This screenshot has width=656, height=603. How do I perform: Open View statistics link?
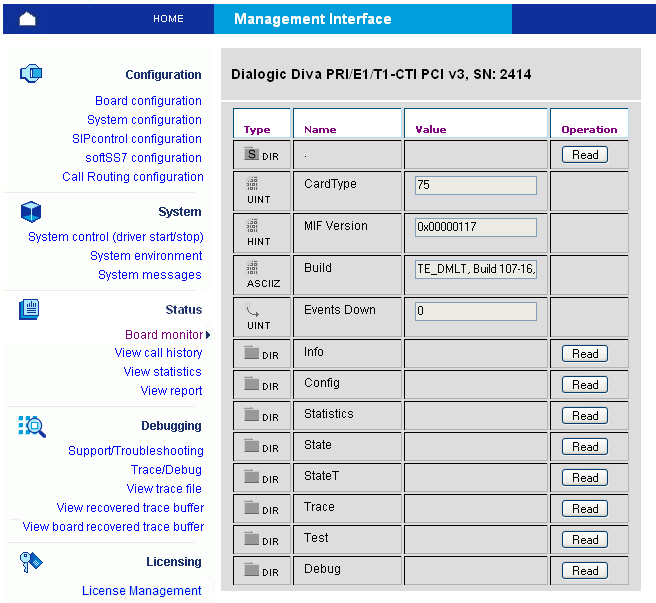click(x=163, y=372)
